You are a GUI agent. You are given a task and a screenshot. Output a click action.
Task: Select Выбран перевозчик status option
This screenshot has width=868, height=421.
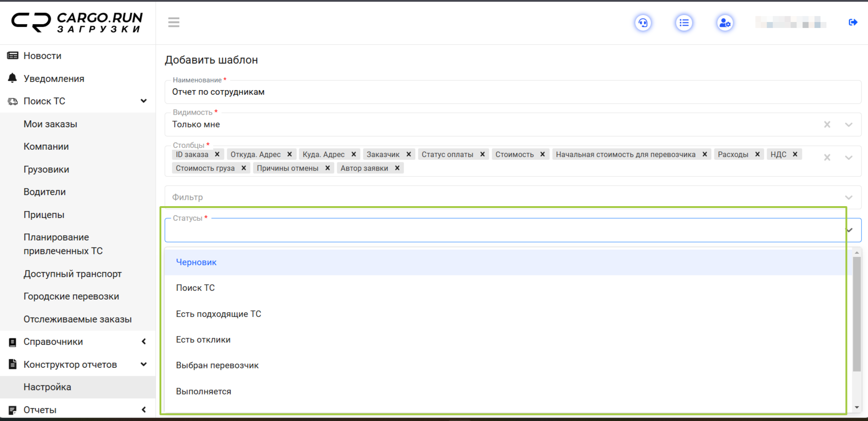click(508, 366)
